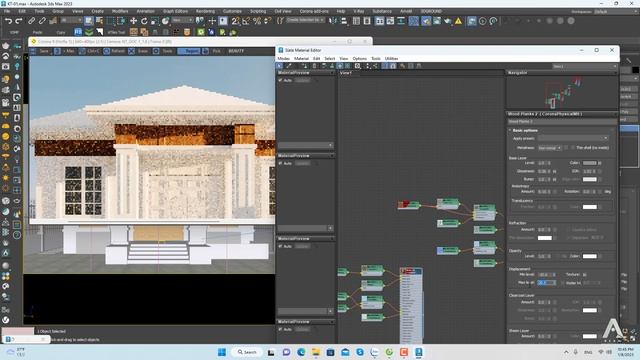
Task: Select the Select and Link tool
Action: (32, 20)
